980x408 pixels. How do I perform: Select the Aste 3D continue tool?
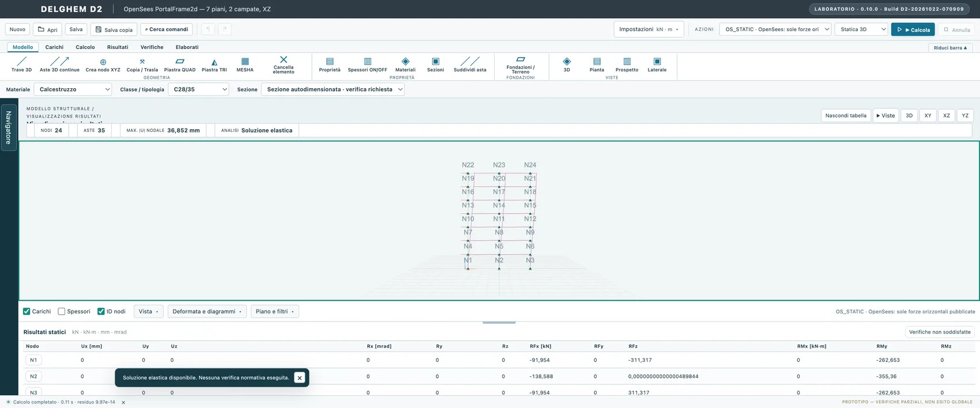(59, 65)
